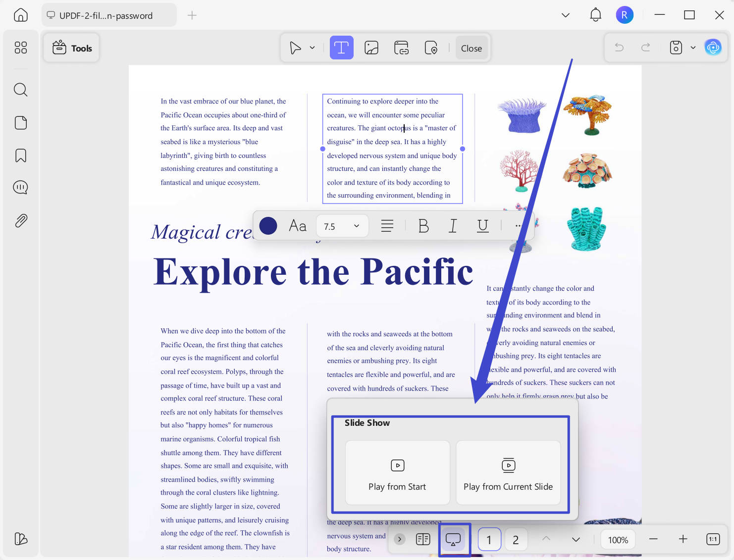Open the search panel in sidebar
The width and height of the screenshot is (734, 560).
(x=21, y=90)
